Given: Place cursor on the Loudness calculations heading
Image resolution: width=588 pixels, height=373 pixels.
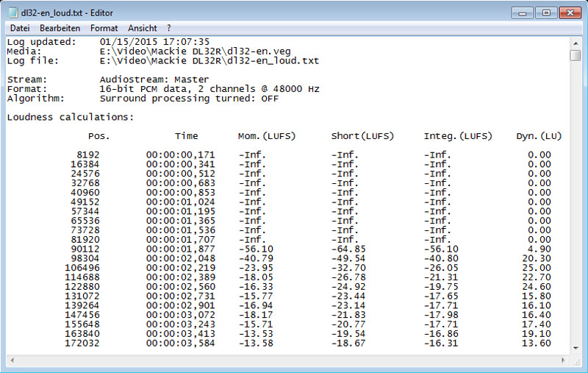Looking at the screenshot, I should click(71, 117).
